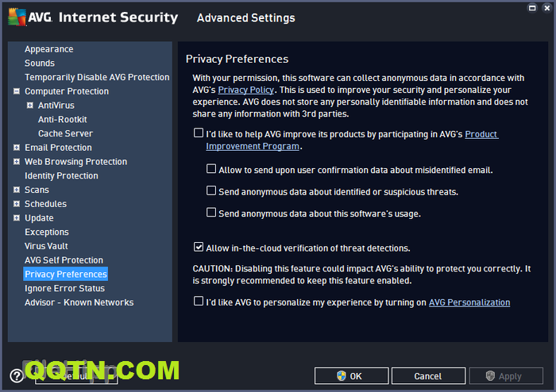
Task: Expand the Schedules tree node
Action: click(x=17, y=204)
